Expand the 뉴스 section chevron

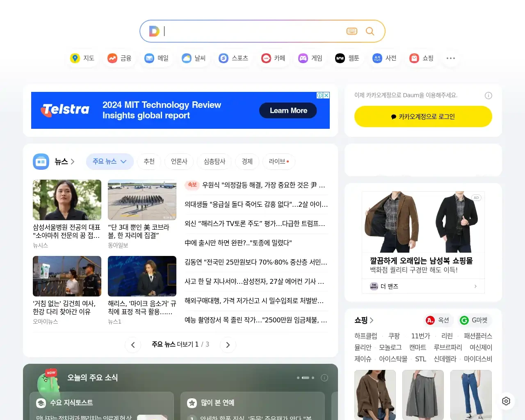click(x=73, y=162)
